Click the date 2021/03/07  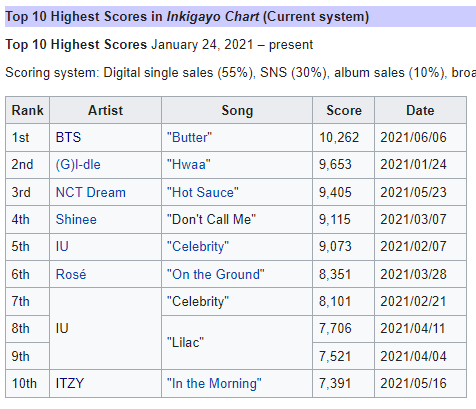tap(413, 219)
